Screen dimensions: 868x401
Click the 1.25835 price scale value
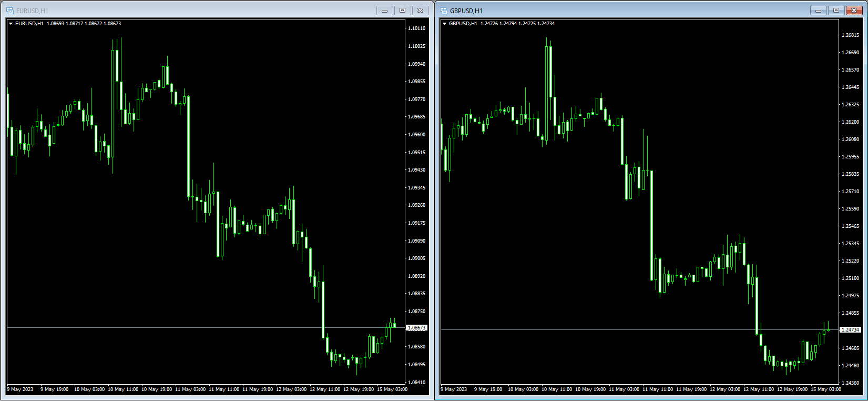(x=851, y=174)
